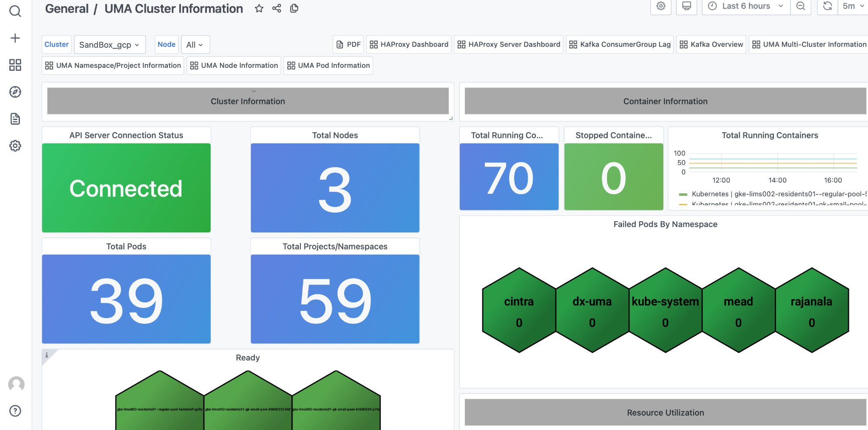Open dashboard settings with the gear icon
Image resolution: width=868 pixels, height=430 pixels.
661,6
